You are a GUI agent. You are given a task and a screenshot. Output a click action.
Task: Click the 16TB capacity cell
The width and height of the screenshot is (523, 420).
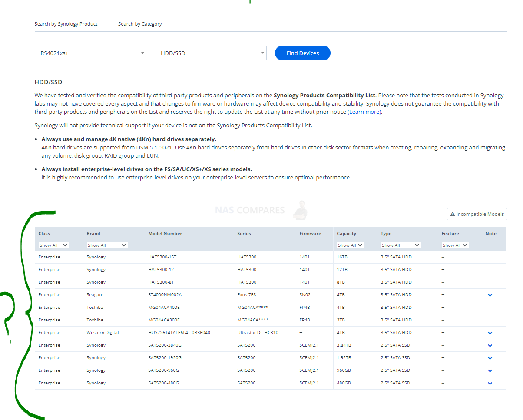(x=342, y=257)
